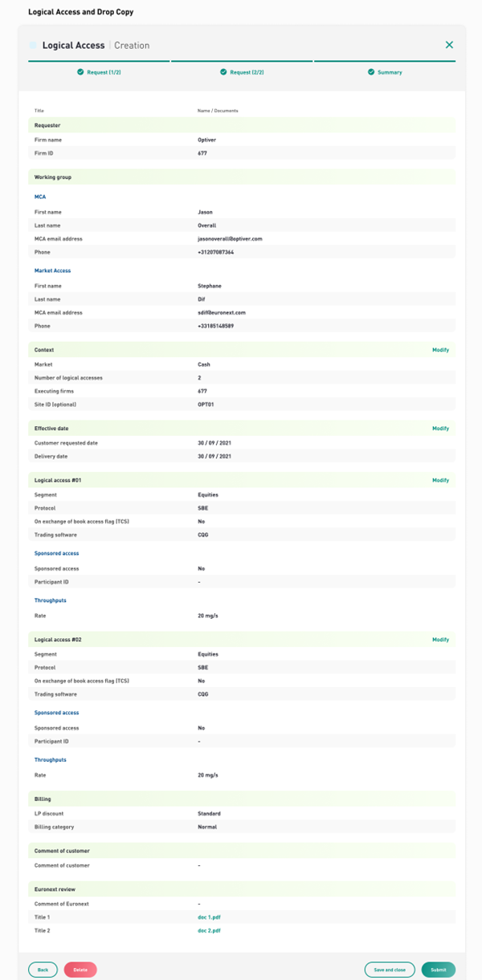Select the firm name value Optiver
This screenshot has height=980, width=482.
click(207, 140)
